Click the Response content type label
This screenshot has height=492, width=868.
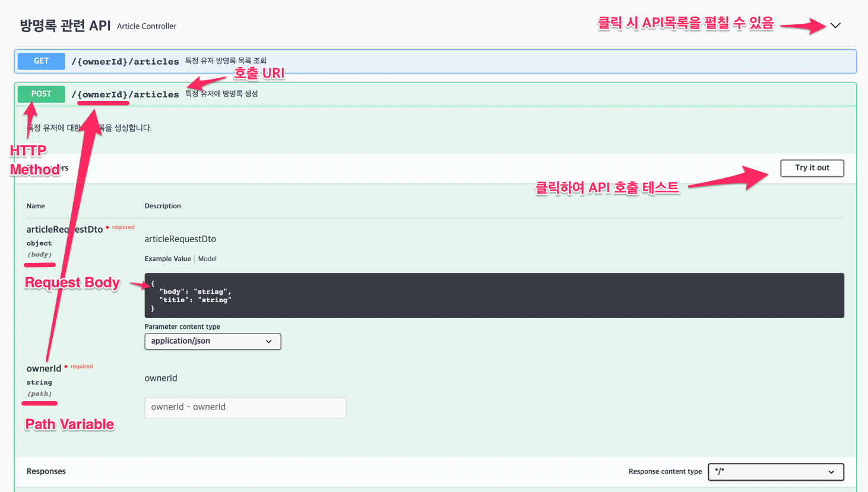tap(665, 471)
